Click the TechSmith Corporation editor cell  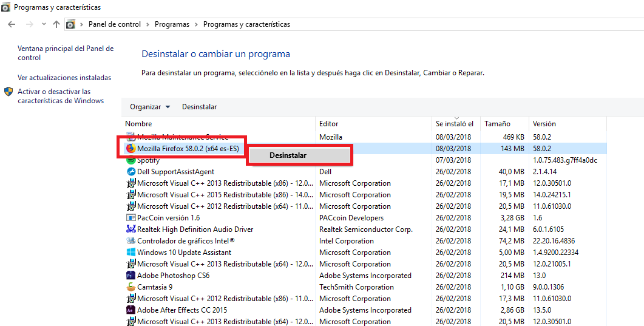(x=356, y=287)
